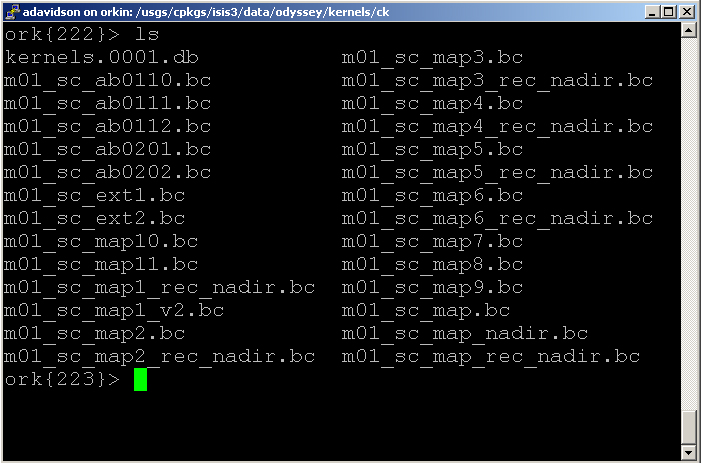This screenshot has height=463, width=701.
Task: Minimize the terminal window
Action: point(650,11)
